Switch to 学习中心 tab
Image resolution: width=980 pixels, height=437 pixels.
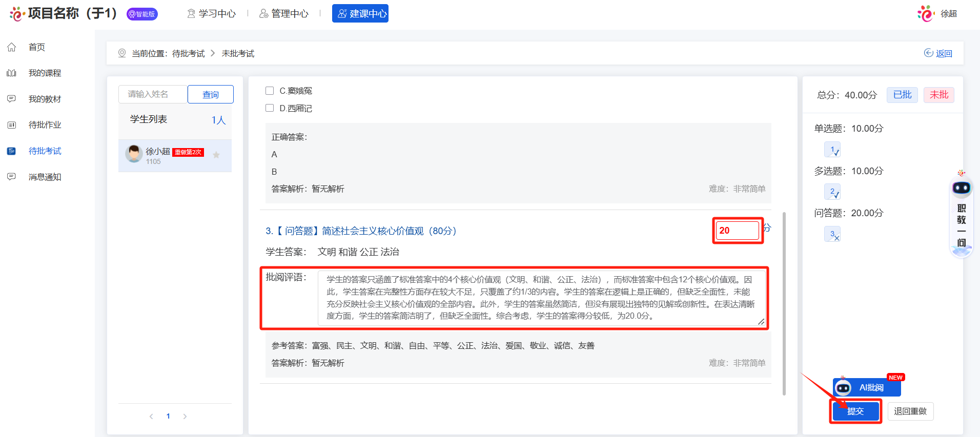tap(211, 14)
